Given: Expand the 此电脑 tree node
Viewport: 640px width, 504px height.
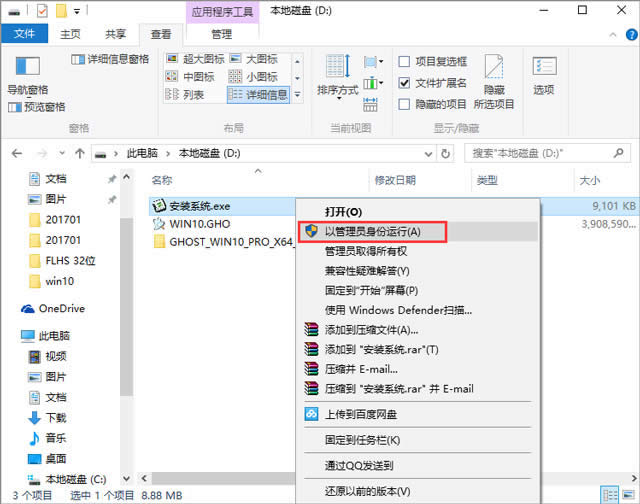Looking at the screenshot, I should 11,337.
